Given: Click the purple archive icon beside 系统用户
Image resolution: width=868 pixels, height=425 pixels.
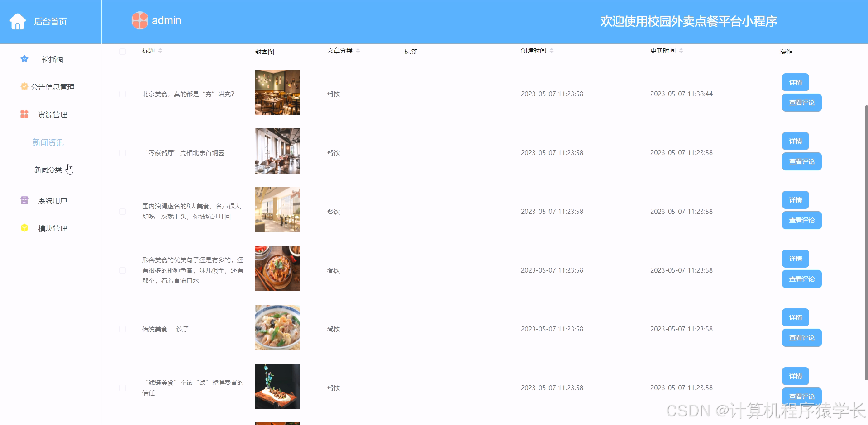Looking at the screenshot, I should pos(24,200).
